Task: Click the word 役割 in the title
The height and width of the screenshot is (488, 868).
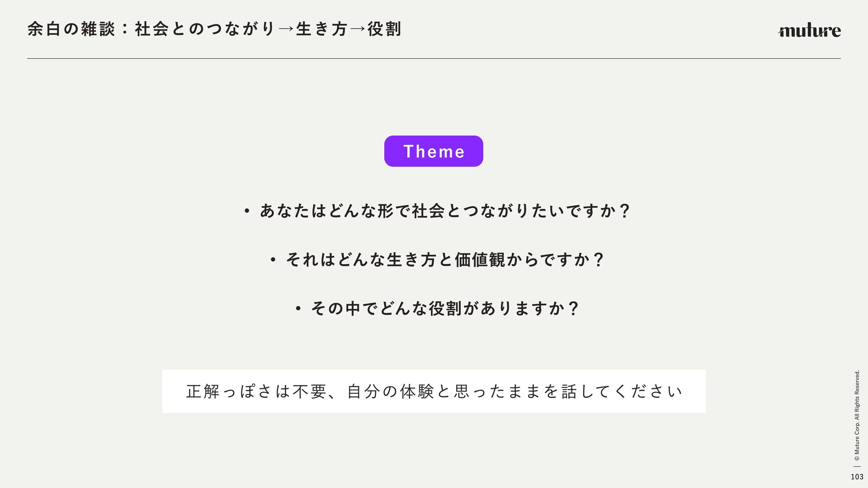Action: click(x=384, y=29)
